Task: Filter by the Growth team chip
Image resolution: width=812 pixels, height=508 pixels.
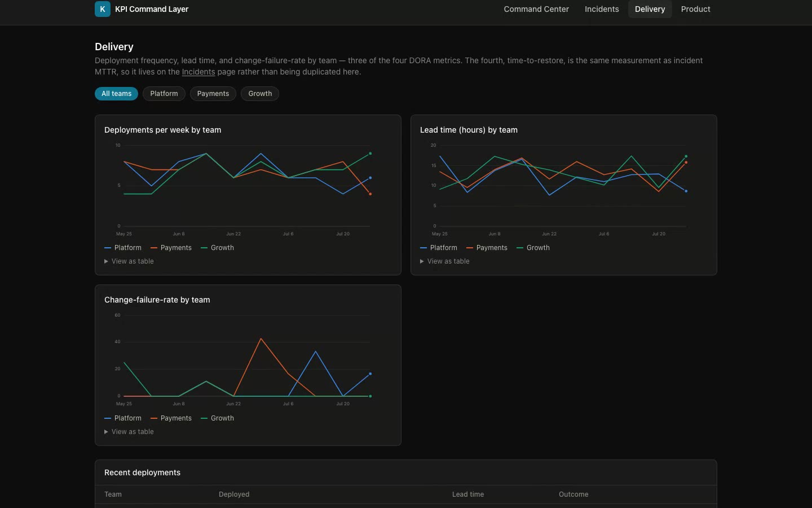Action: click(260, 94)
